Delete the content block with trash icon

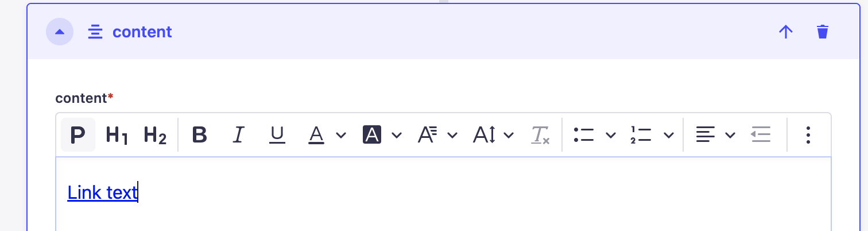pyautogui.click(x=823, y=32)
